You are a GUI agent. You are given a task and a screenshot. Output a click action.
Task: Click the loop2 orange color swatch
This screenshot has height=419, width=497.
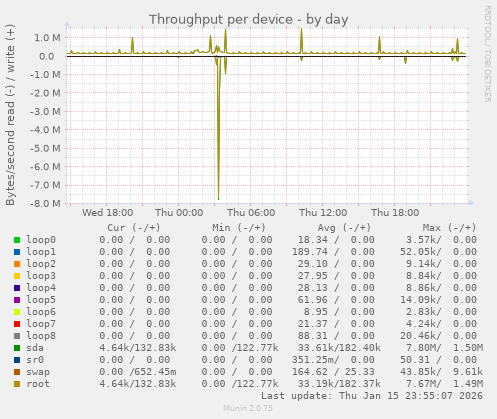tap(17, 264)
